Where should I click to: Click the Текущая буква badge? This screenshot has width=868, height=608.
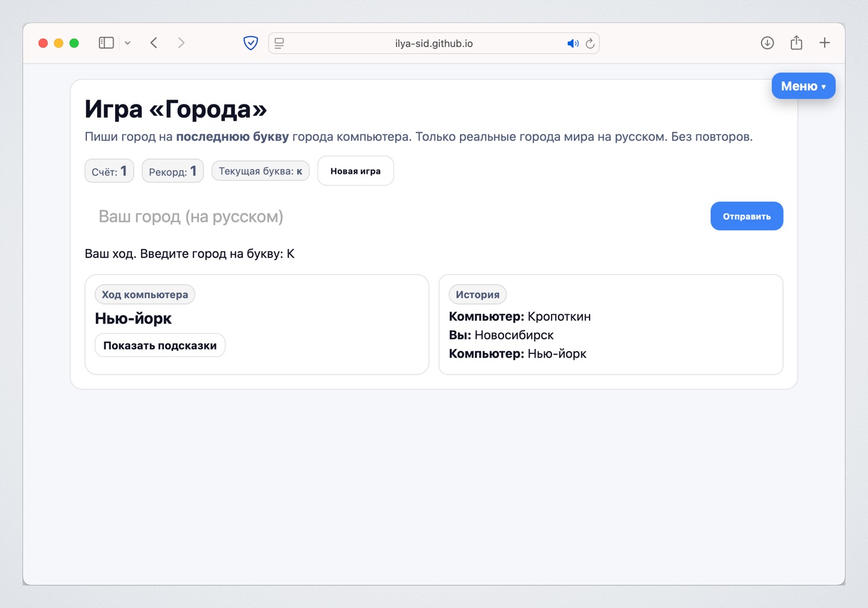click(260, 171)
